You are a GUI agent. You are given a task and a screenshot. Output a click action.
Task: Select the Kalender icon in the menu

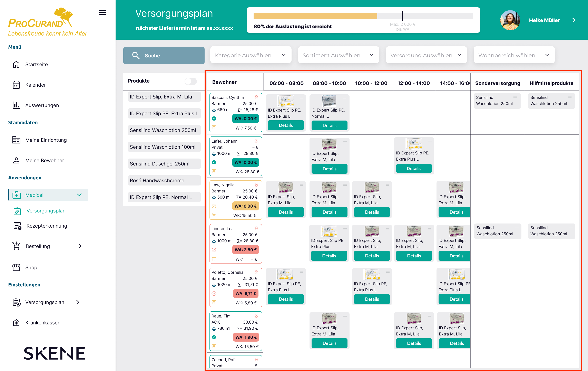(x=16, y=85)
